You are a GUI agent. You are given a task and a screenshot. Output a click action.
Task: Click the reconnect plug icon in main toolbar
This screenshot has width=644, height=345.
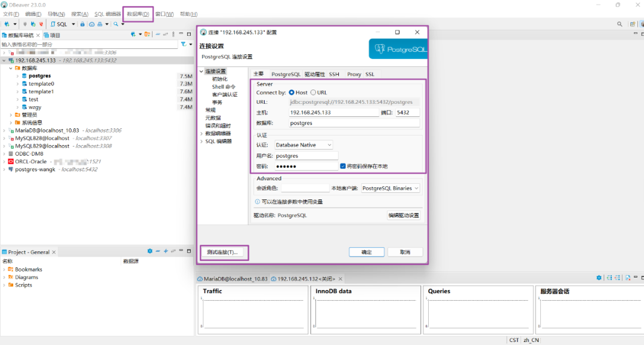(x=33, y=24)
